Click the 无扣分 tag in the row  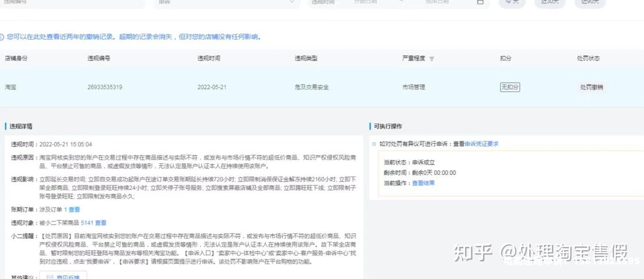(x=510, y=87)
